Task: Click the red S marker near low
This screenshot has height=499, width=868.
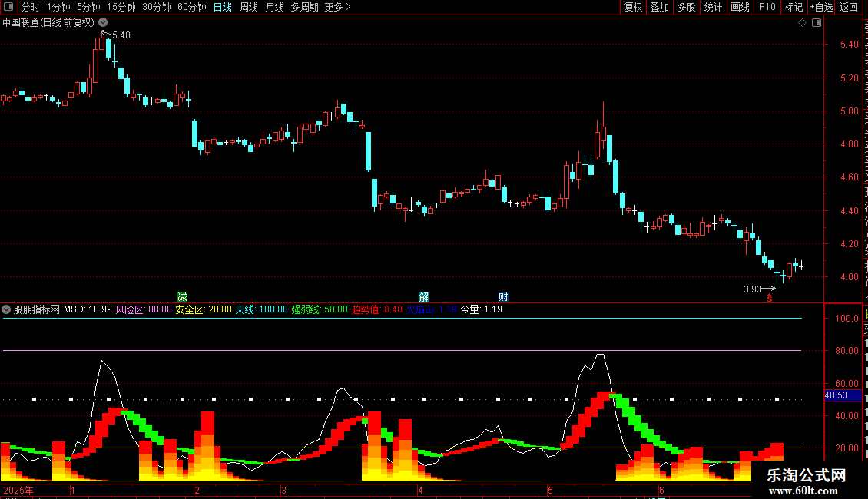Action: (x=770, y=299)
